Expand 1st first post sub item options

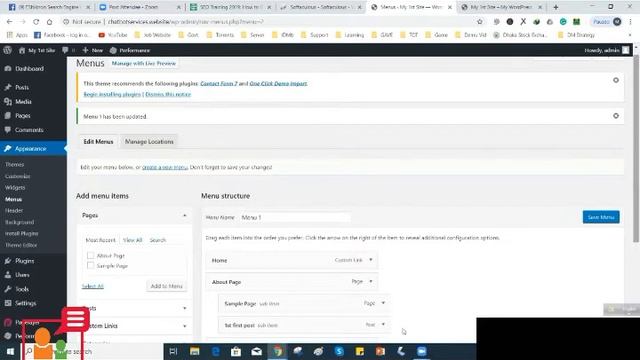click(x=383, y=324)
